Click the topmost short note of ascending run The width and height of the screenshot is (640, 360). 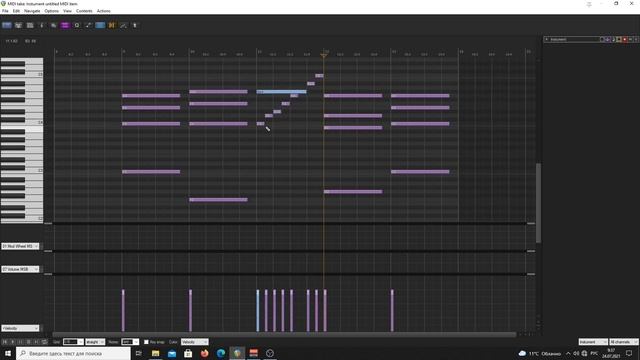[319, 76]
